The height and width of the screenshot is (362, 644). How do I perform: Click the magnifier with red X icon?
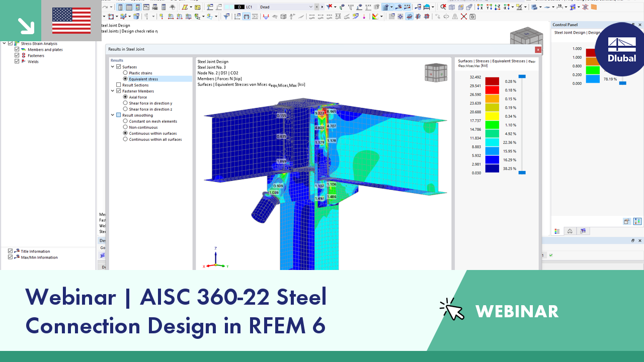tap(443, 7)
